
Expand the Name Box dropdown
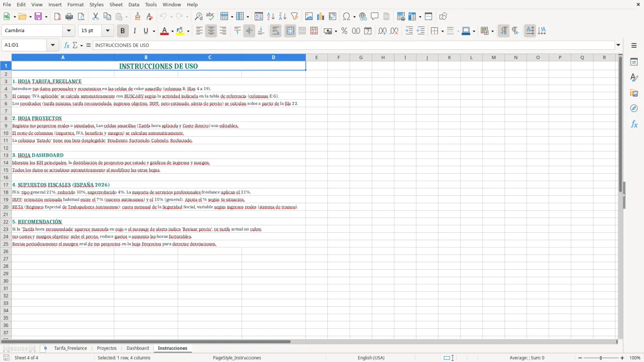[x=53, y=46]
